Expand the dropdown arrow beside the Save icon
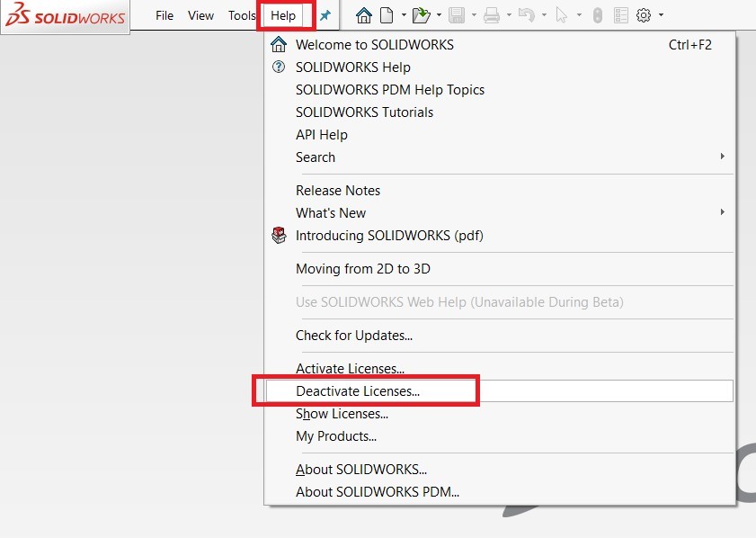This screenshot has width=756, height=538. [474, 15]
